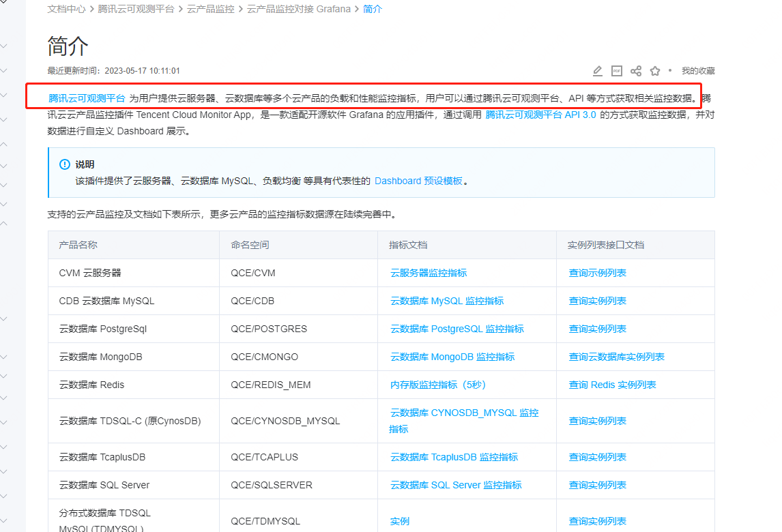
Task: Click the 最近更新时间 timestamp text
Action: click(114, 71)
